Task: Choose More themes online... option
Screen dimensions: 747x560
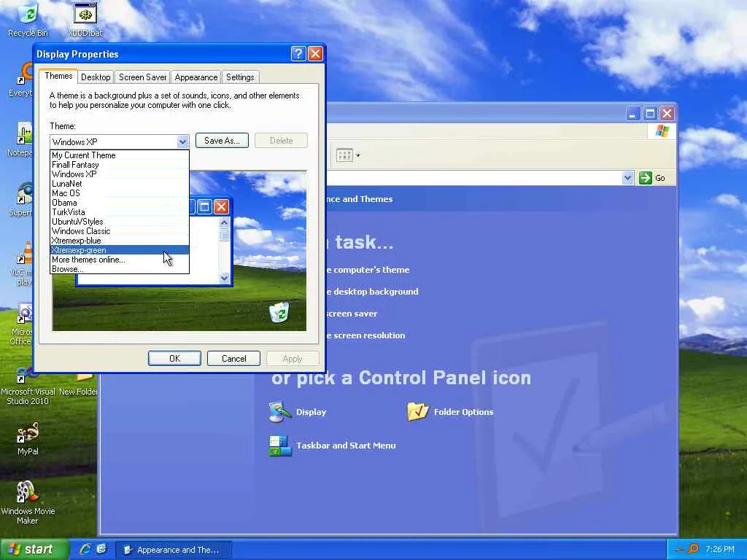Action: click(x=120, y=260)
